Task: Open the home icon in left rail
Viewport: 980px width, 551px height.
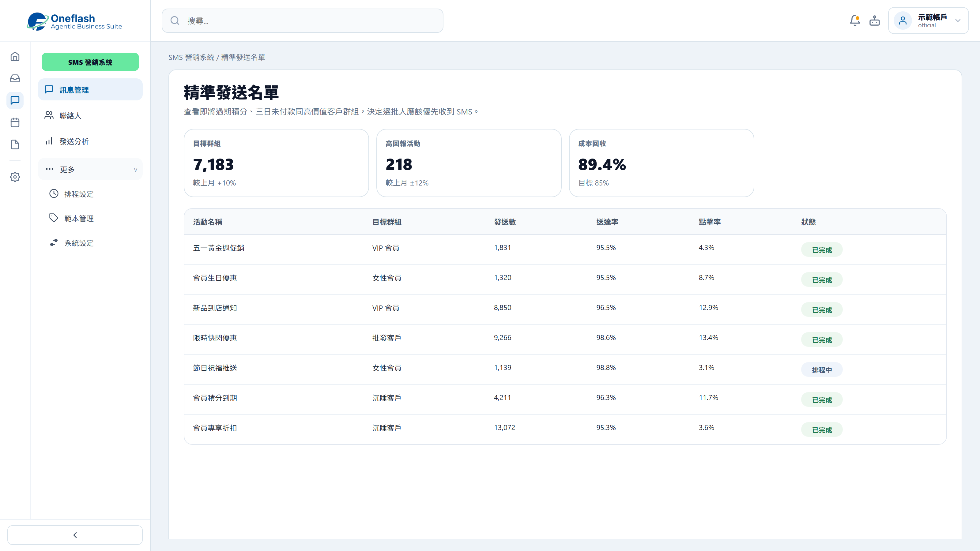Action: click(x=15, y=57)
